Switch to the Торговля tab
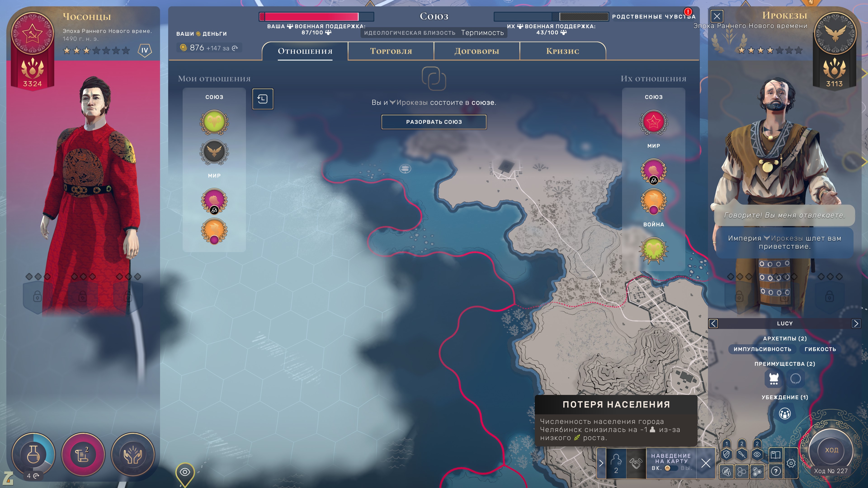This screenshot has height=488, width=868. [x=391, y=51]
